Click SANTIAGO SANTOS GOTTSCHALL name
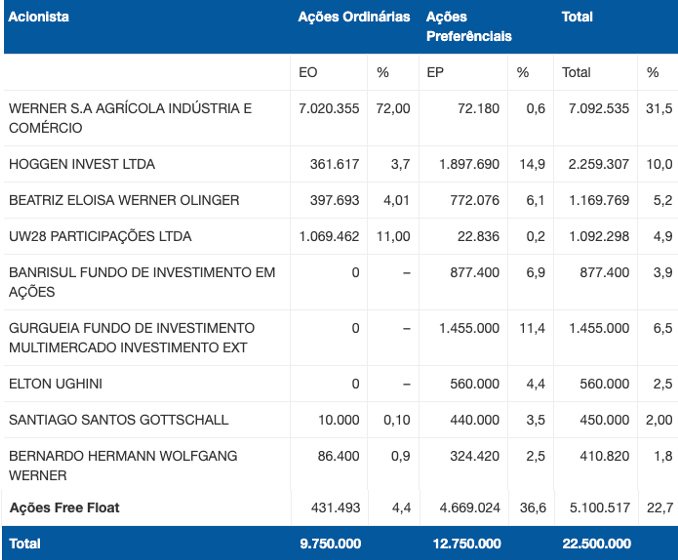This screenshot has width=678, height=560. pyautogui.click(x=118, y=420)
